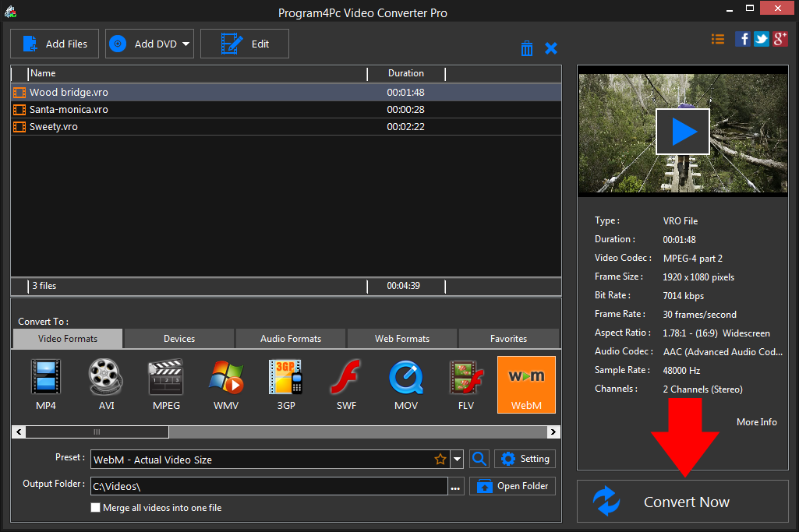Switch to the Devices tab
799x532 pixels.
click(x=179, y=339)
